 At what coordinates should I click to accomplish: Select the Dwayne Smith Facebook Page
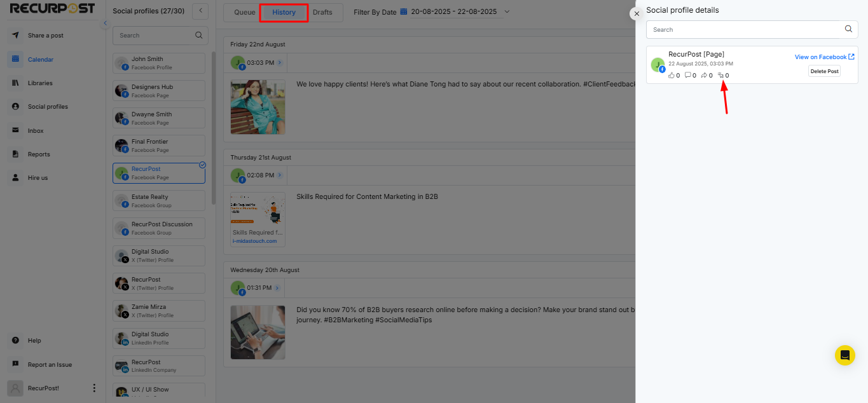pos(159,118)
